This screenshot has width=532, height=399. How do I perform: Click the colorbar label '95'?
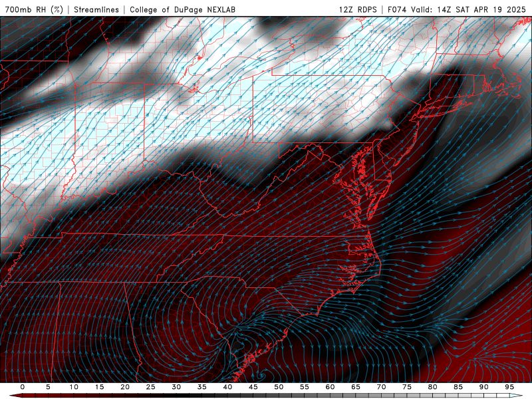pos(509,387)
